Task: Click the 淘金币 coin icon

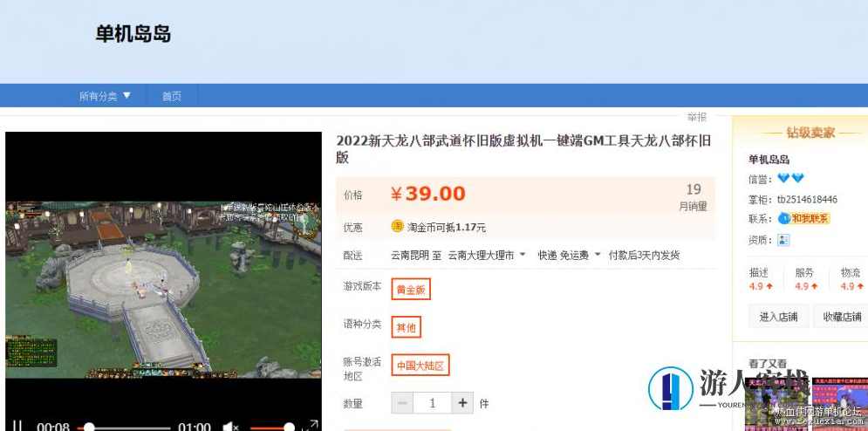Action: point(398,226)
